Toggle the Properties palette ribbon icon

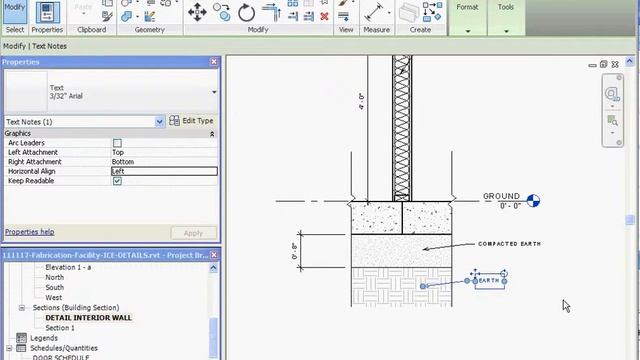coord(47,12)
